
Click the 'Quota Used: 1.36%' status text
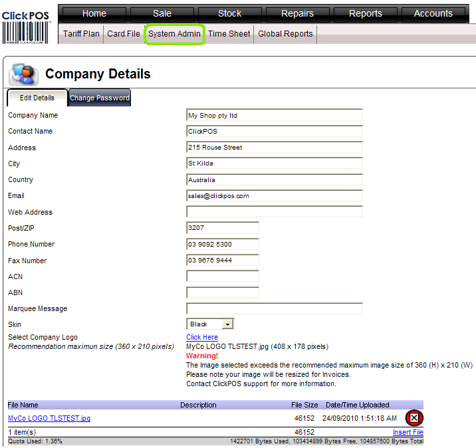point(35,441)
